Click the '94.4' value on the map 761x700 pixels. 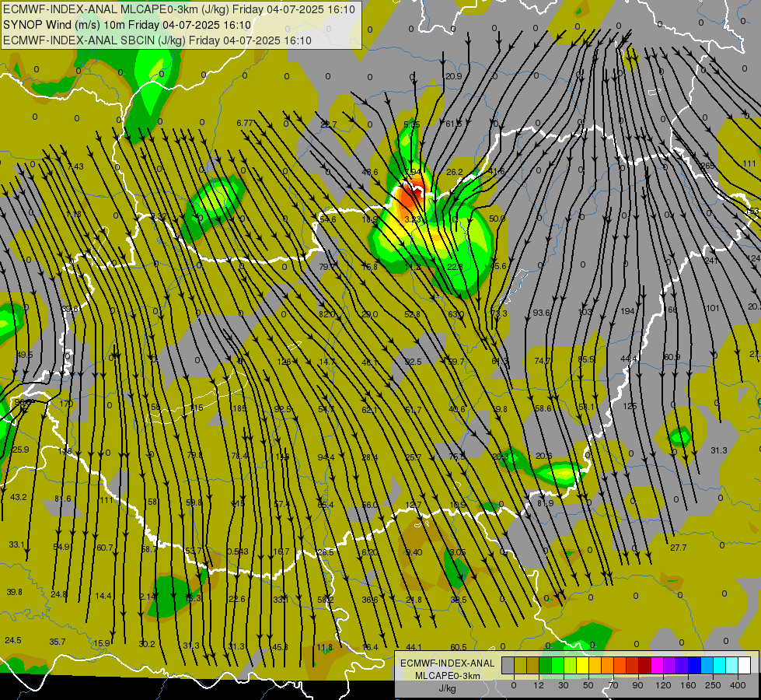326,457
